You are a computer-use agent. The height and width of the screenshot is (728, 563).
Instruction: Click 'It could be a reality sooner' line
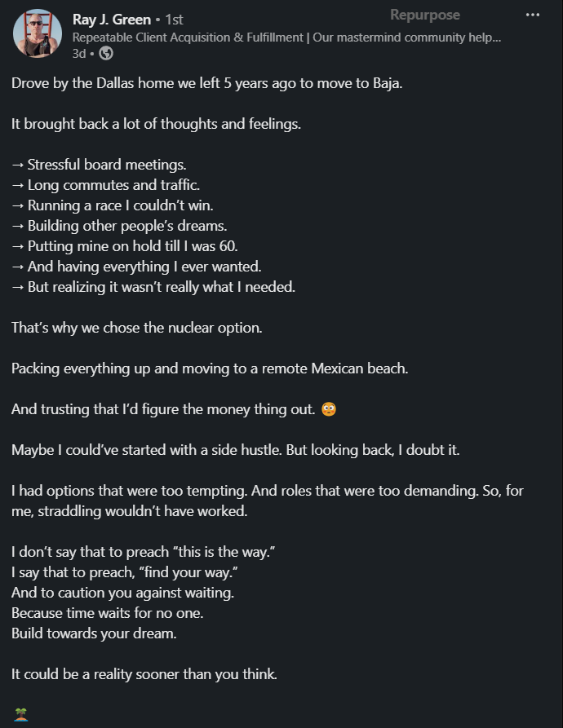pos(144,674)
